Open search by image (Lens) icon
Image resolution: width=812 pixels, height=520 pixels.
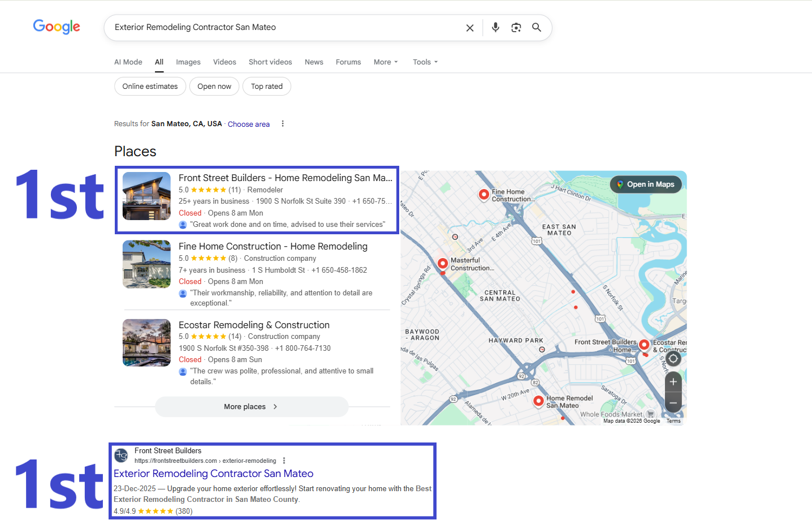click(x=516, y=28)
